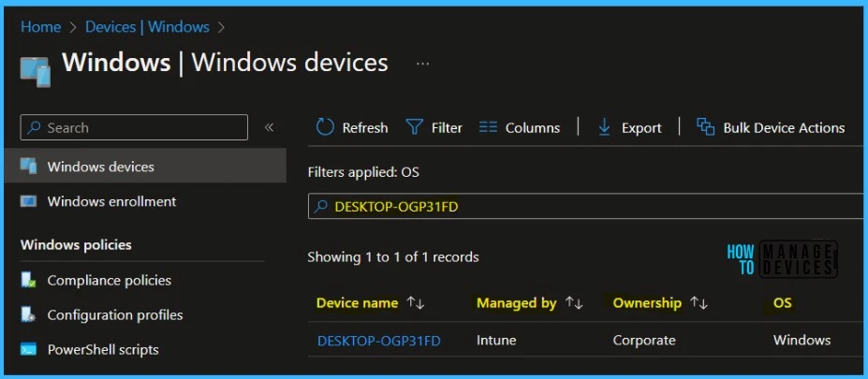Click the OS column header

(782, 302)
